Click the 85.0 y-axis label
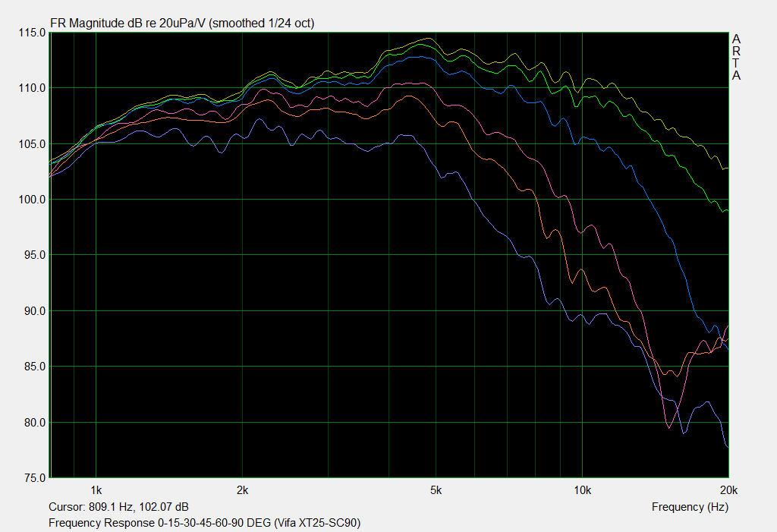 pos(35,367)
